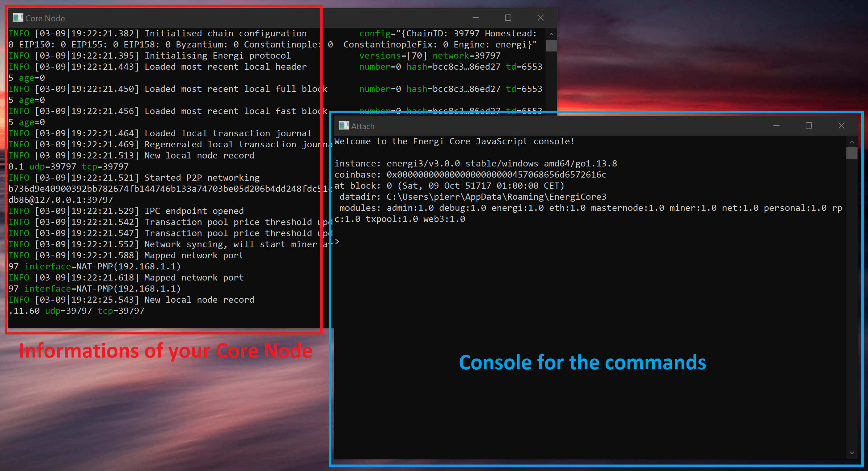The image size is (868, 471).
Task: Click log line 'Loaded most recent local header'
Action: [226, 67]
